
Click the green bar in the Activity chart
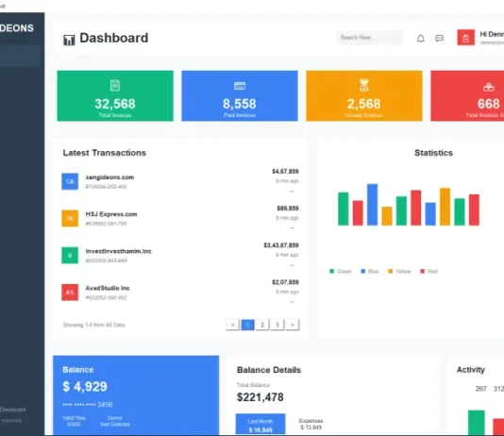[477, 423]
